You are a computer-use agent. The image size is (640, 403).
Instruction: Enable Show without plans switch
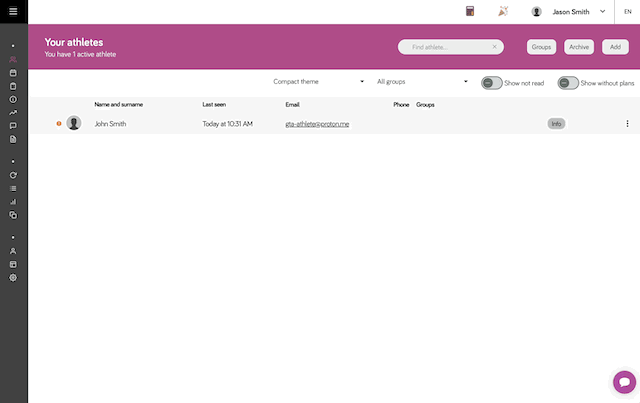568,83
